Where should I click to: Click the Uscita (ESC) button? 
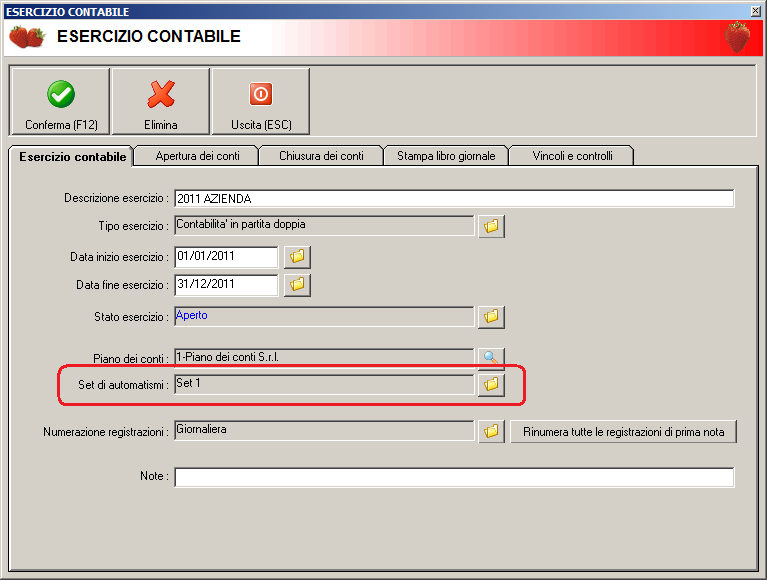[261, 101]
